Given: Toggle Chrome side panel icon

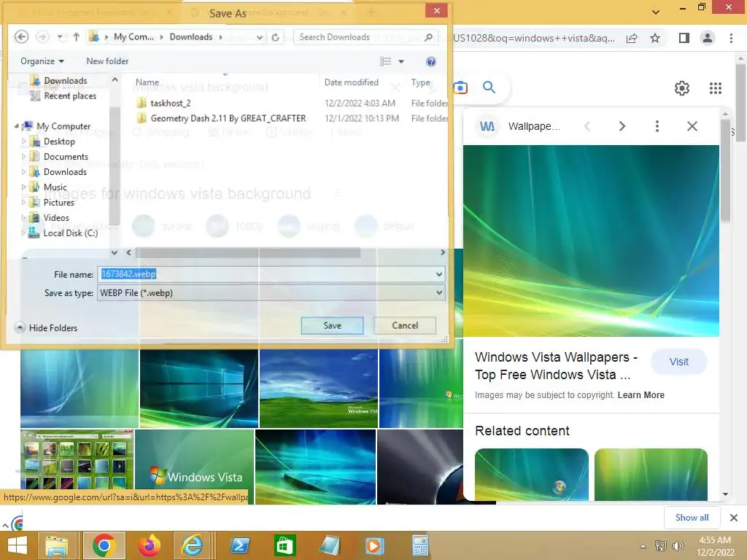Looking at the screenshot, I should click(x=684, y=38).
